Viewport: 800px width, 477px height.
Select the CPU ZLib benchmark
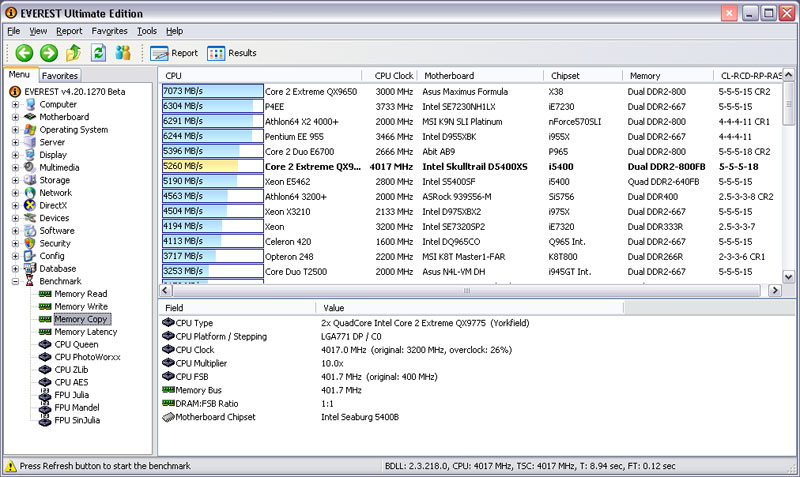pos(71,369)
